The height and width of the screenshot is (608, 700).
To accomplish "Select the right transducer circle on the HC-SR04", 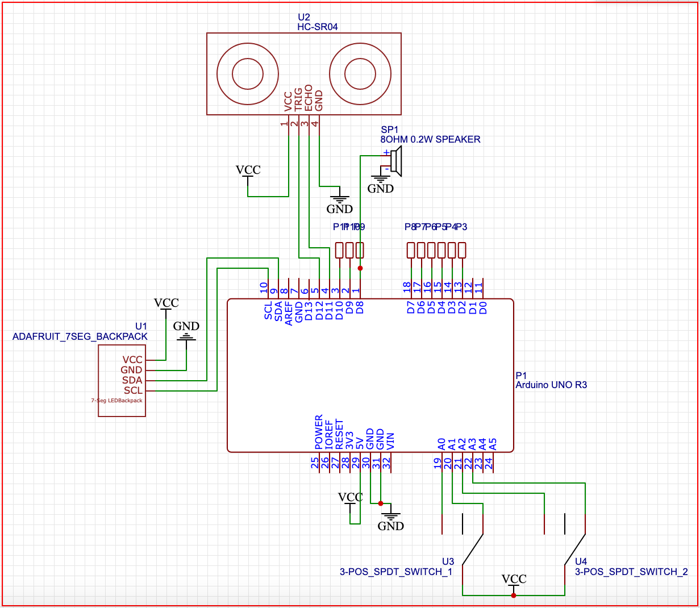I will point(360,73).
